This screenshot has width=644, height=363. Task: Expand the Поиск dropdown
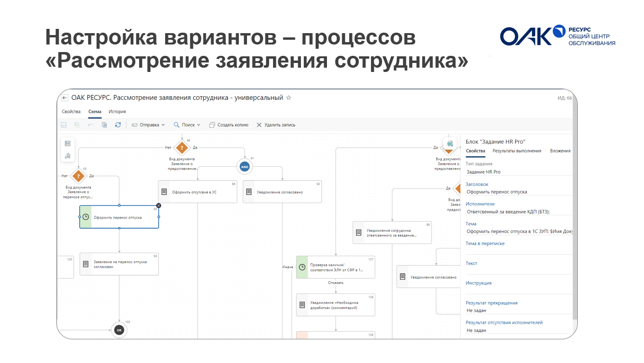187,125
